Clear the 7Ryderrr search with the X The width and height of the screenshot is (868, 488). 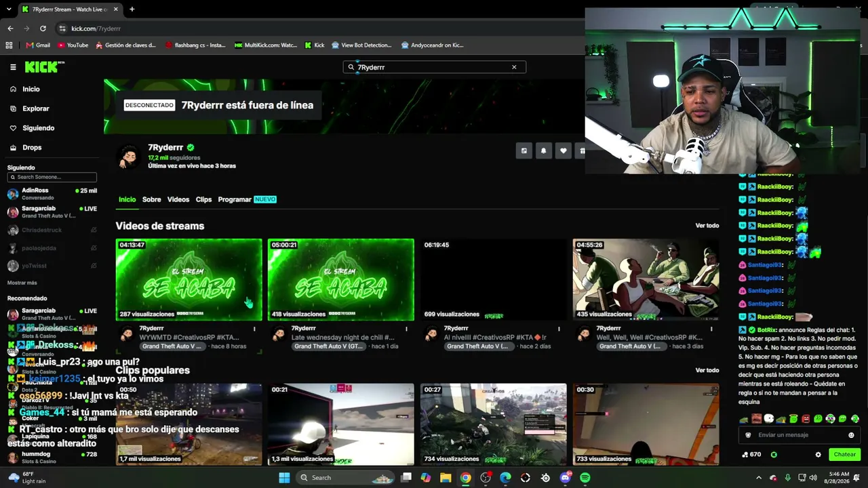(x=514, y=67)
